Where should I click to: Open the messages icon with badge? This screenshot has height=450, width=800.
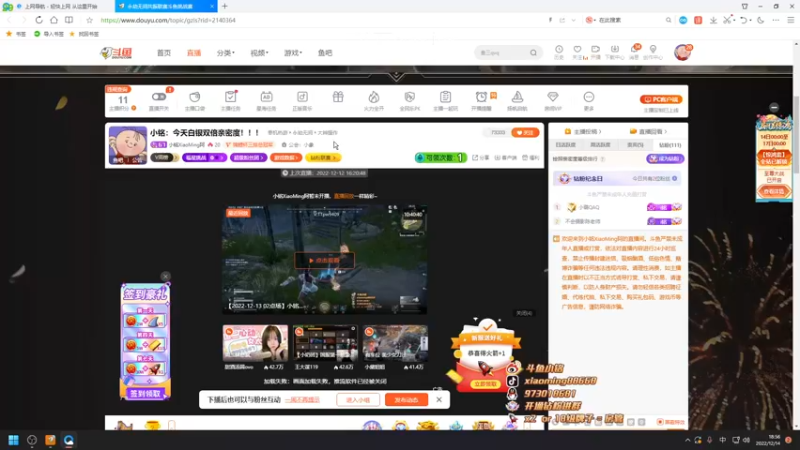click(x=635, y=52)
